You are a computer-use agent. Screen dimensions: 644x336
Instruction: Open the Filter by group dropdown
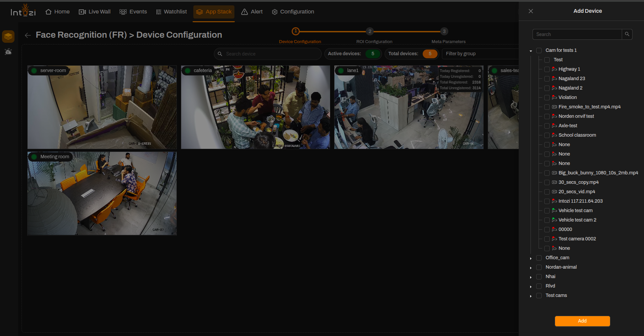point(480,54)
